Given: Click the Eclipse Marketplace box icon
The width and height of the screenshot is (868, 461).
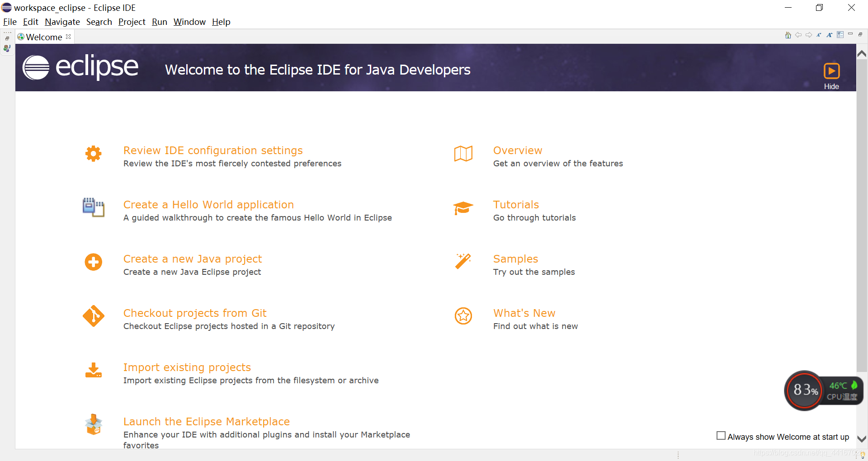Looking at the screenshot, I should coord(94,424).
